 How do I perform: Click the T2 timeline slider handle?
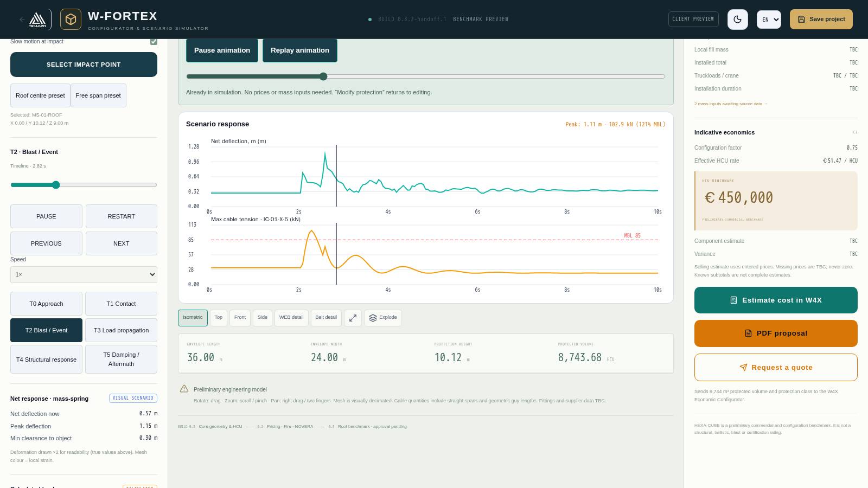tap(56, 185)
